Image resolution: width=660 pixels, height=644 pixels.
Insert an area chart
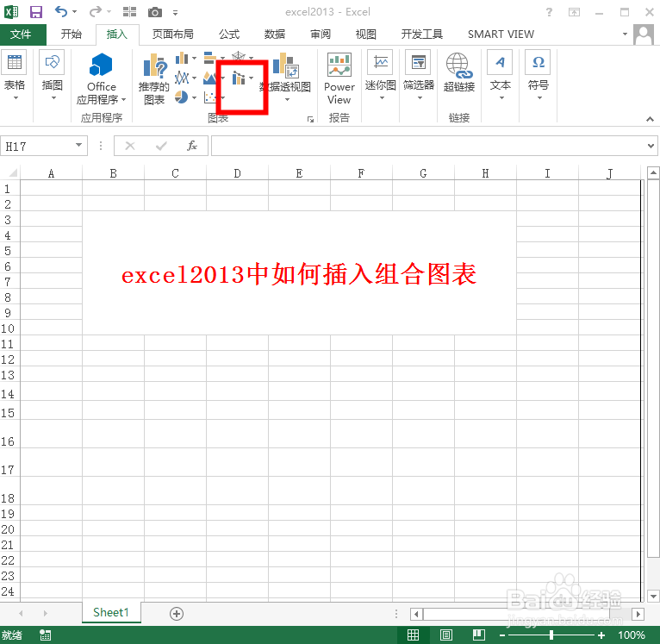click(209, 78)
